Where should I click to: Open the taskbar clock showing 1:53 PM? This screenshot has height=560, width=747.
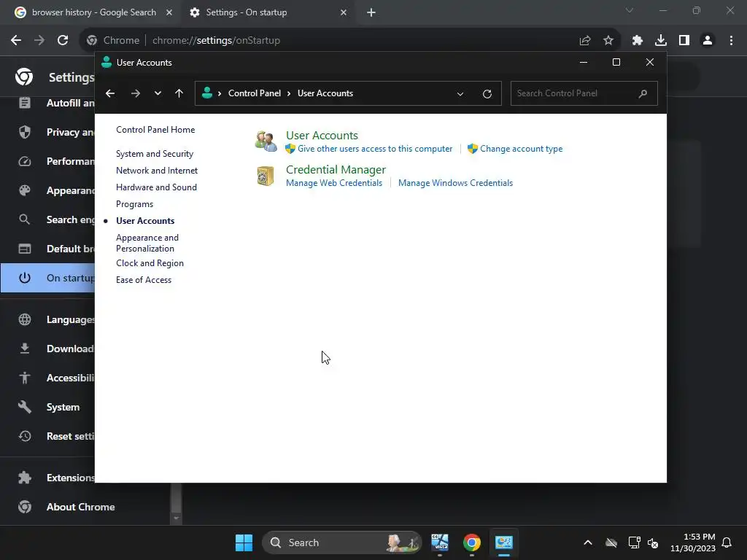point(693,542)
